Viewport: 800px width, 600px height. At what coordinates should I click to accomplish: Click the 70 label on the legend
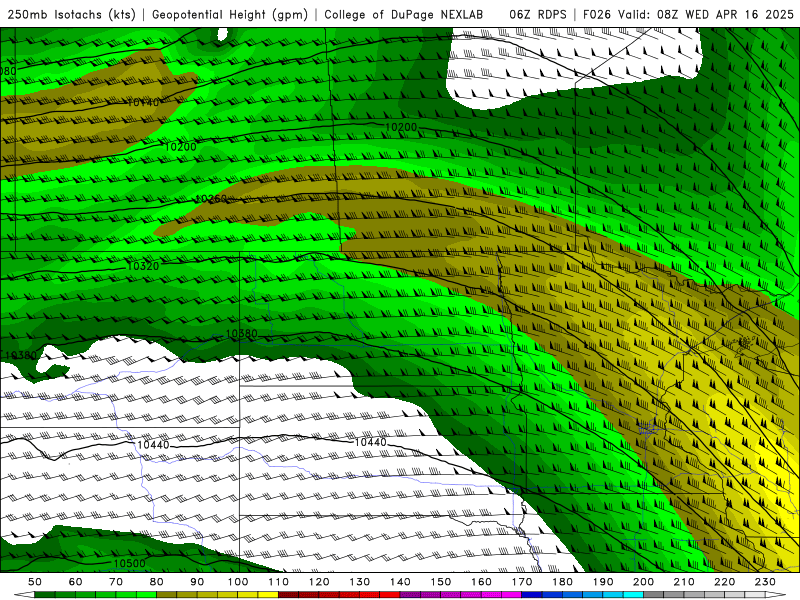click(x=116, y=582)
